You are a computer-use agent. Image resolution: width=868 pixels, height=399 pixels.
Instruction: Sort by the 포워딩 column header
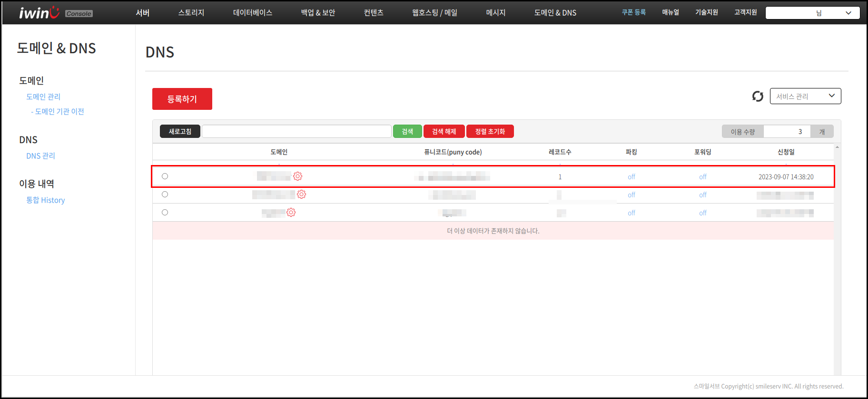pyautogui.click(x=703, y=152)
